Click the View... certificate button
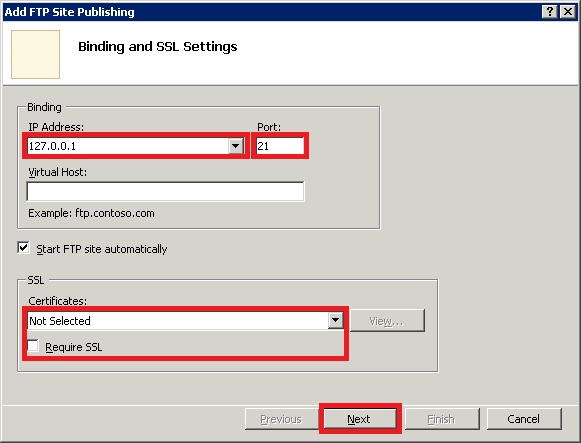581x443 pixels. (x=387, y=321)
